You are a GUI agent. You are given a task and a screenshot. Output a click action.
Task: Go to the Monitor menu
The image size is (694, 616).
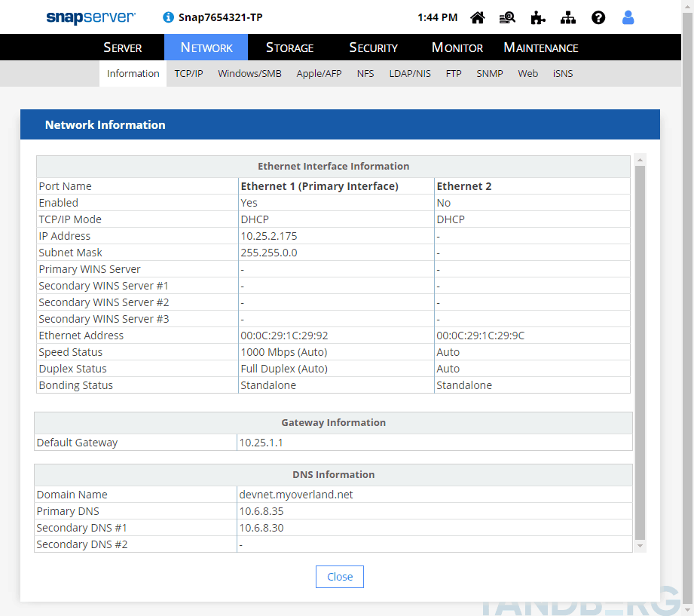457,48
